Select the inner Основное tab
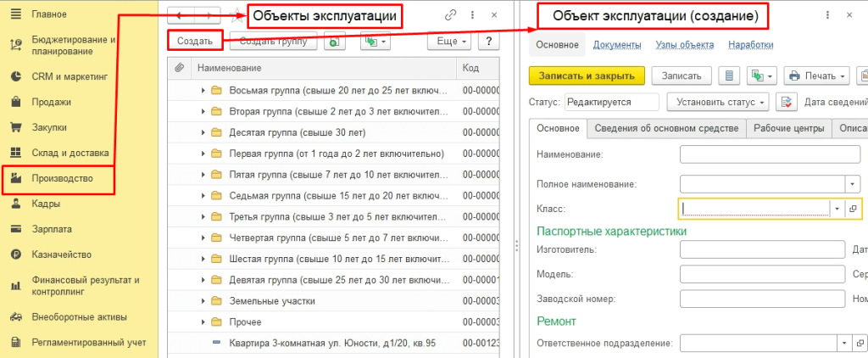This screenshot has width=868, height=358. pyautogui.click(x=558, y=128)
